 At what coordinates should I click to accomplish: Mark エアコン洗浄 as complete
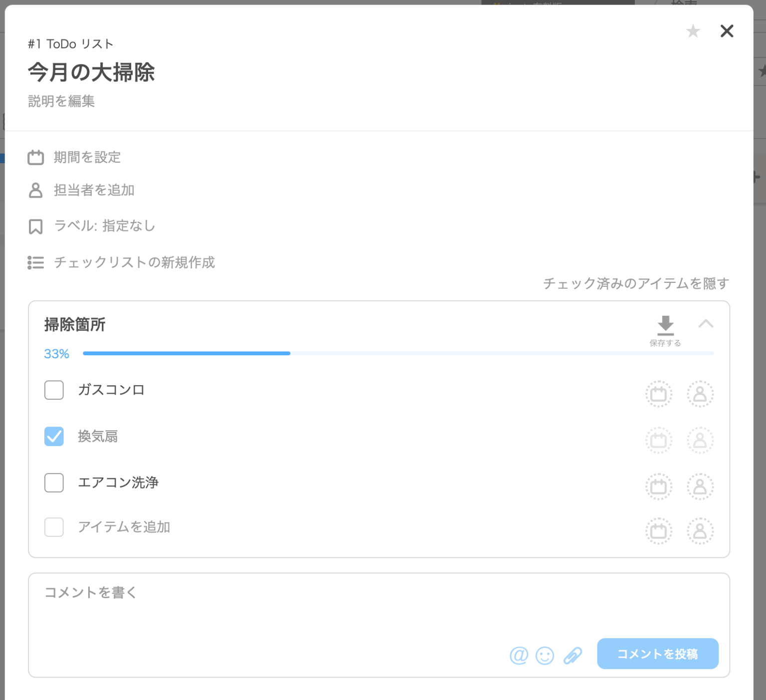pos(53,482)
